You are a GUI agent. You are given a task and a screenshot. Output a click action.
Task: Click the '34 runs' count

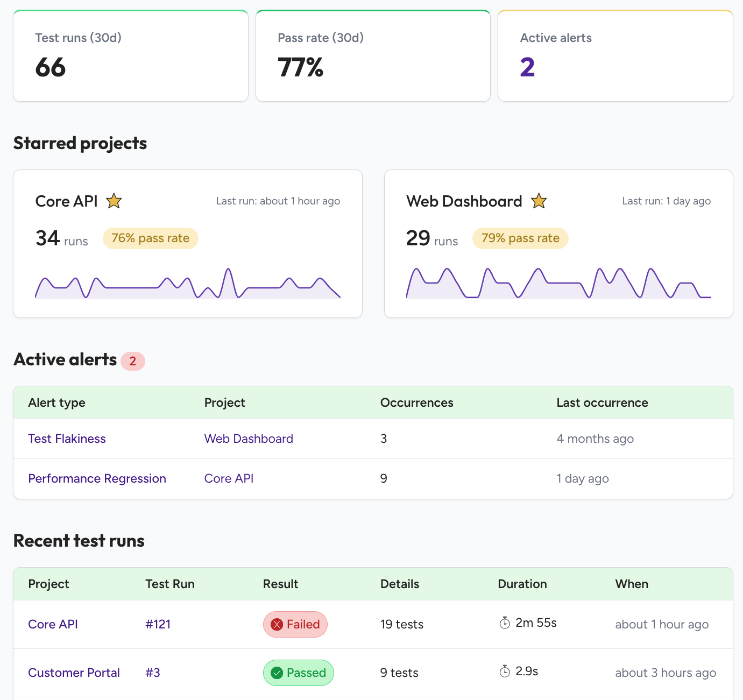click(x=62, y=238)
